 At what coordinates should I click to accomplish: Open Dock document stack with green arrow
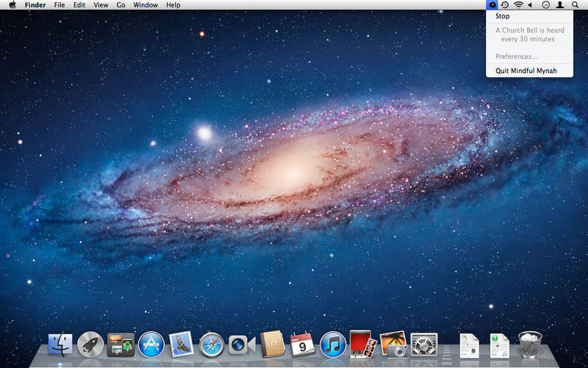click(x=500, y=346)
